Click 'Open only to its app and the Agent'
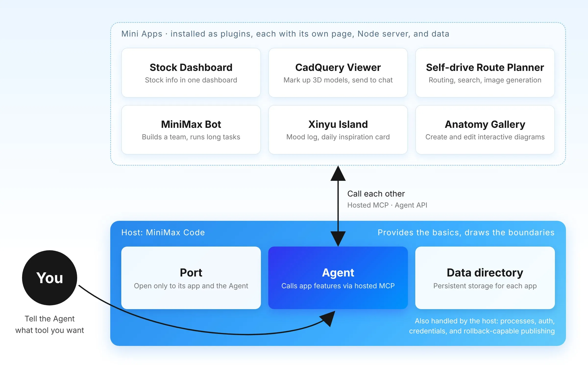 191,286
